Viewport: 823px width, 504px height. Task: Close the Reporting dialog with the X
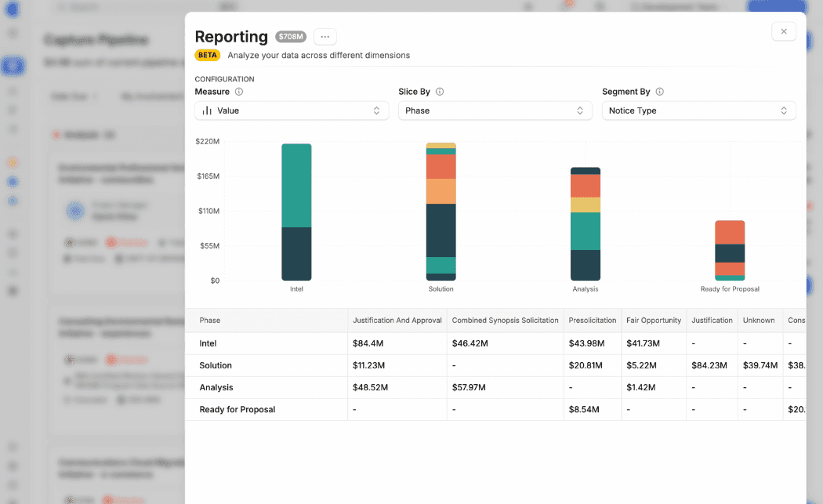(784, 31)
